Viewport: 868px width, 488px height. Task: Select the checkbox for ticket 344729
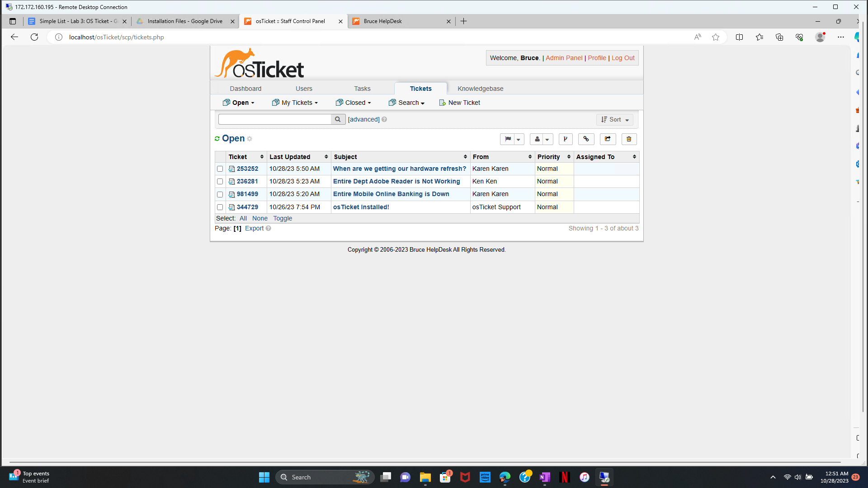[220, 207]
